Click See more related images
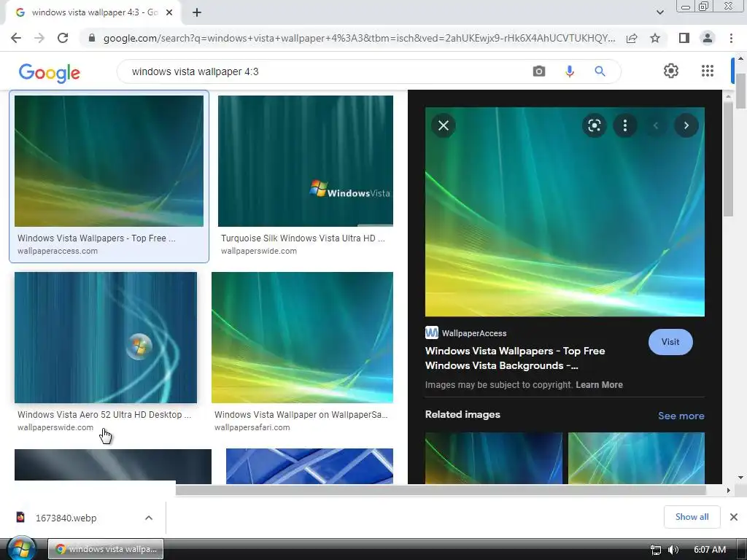Viewport: 747px width, 560px height. click(x=681, y=416)
